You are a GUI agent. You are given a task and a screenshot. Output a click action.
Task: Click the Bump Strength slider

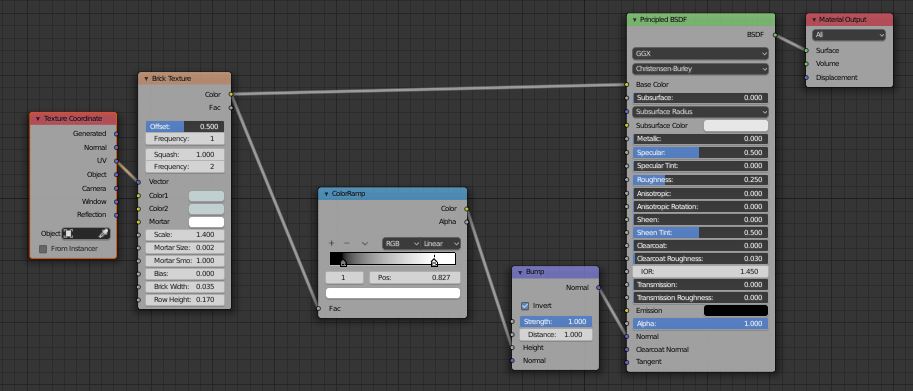coord(556,322)
